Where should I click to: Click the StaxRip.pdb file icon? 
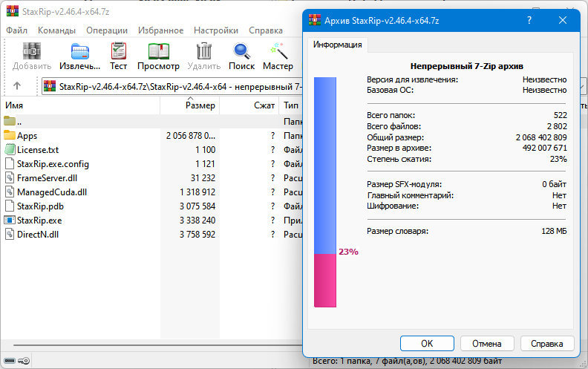10,206
